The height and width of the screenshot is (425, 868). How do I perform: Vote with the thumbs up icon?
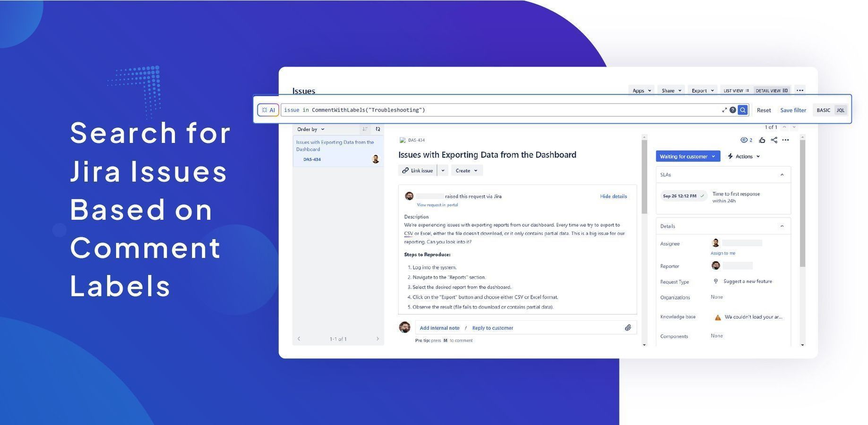pyautogui.click(x=762, y=140)
